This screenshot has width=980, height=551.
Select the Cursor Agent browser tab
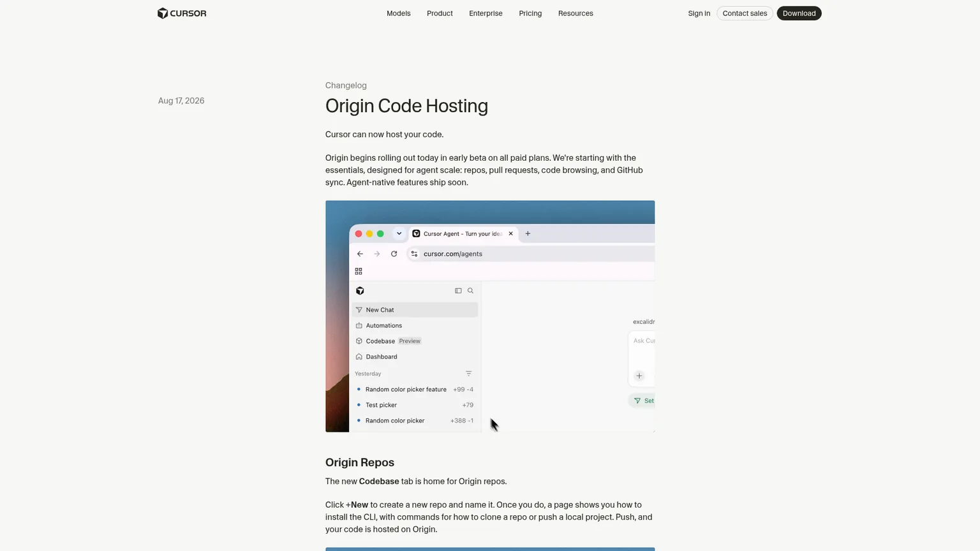[463, 233]
